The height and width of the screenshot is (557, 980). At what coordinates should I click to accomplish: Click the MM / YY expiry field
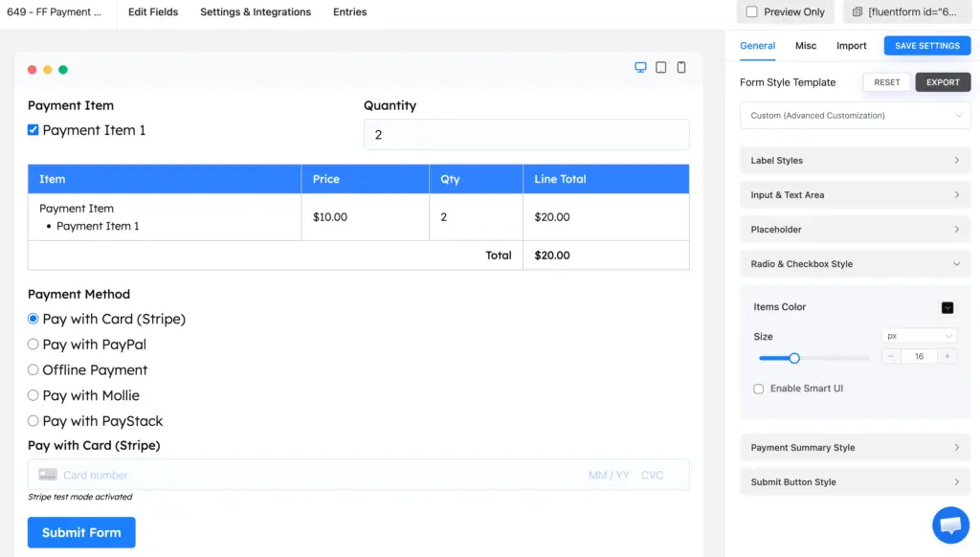(609, 475)
